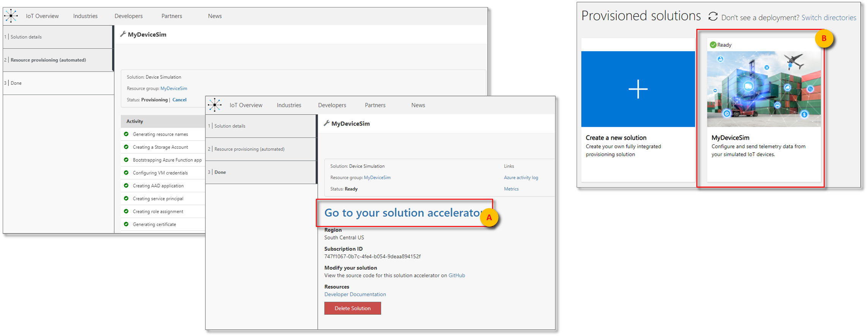Click the Creating service principal activity text

click(158, 199)
